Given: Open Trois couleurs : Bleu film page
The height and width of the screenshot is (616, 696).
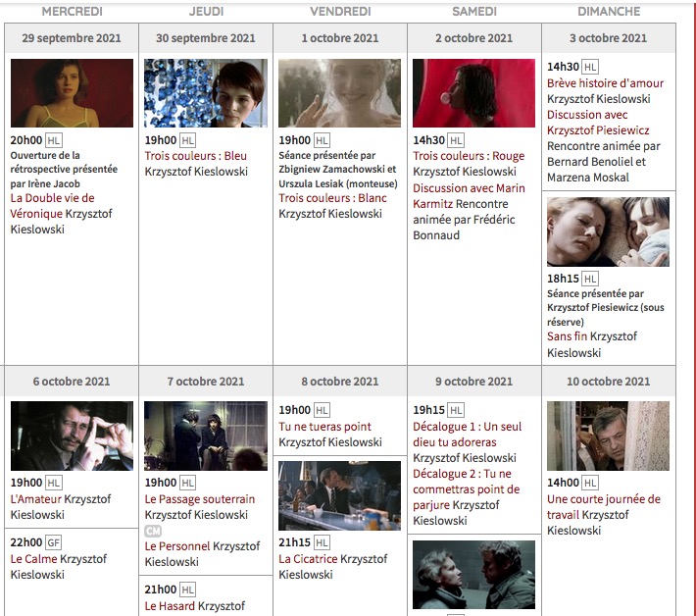Looking at the screenshot, I should [196, 156].
